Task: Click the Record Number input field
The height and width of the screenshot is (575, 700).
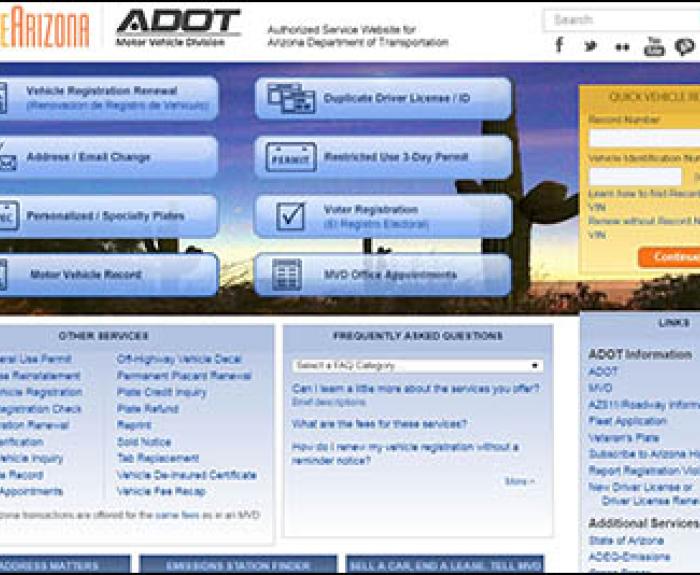Action: pos(645,138)
